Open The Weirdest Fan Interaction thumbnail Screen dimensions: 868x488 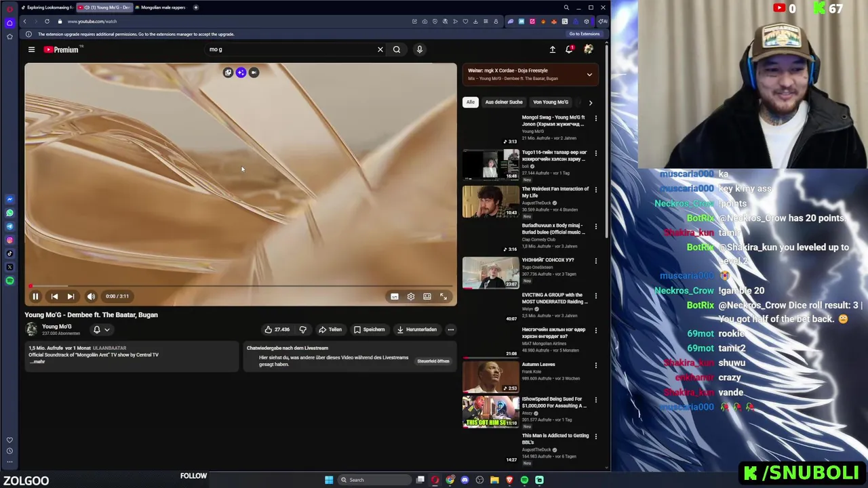pos(491,202)
